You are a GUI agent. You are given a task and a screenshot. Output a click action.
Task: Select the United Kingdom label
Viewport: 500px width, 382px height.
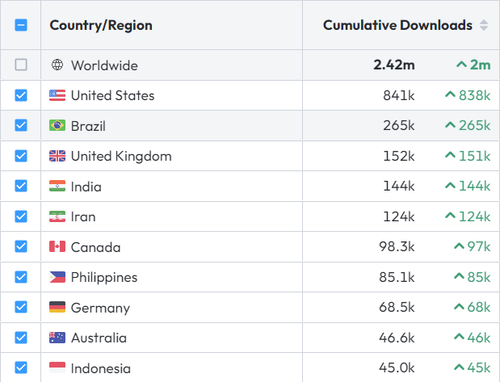point(121,156)
